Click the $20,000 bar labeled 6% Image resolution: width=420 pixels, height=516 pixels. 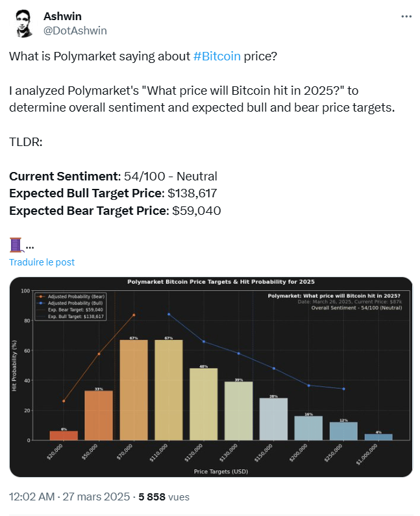[64, 436]
